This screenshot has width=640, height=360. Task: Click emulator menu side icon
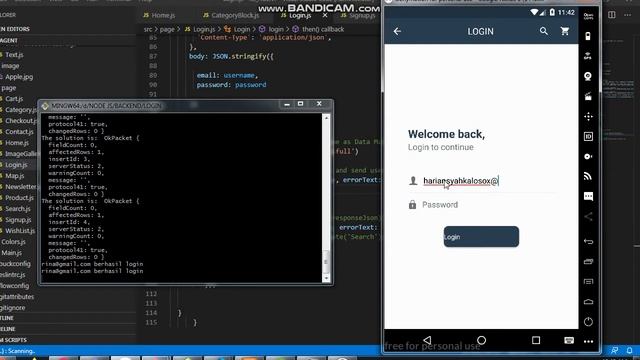[x=588, y=282]
